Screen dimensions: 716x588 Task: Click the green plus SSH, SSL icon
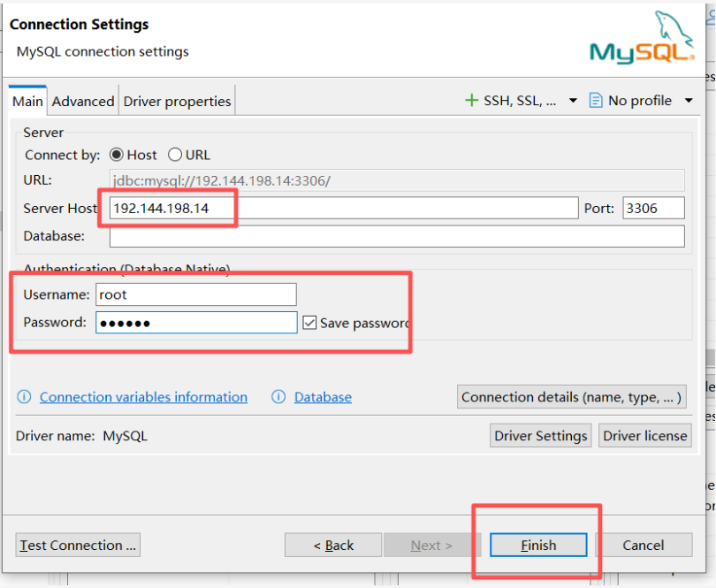(471, 100)
